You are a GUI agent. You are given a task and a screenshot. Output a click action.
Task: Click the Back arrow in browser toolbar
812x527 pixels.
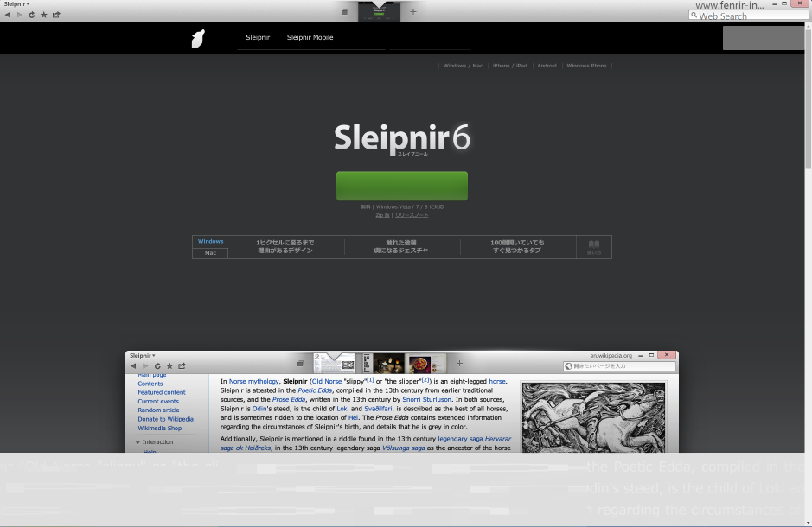[8, 15]
